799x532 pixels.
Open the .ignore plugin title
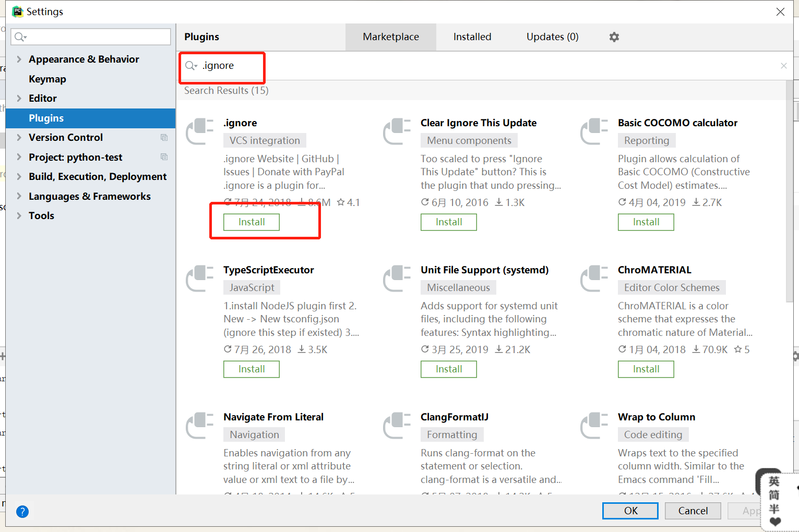tap(240, 123)
